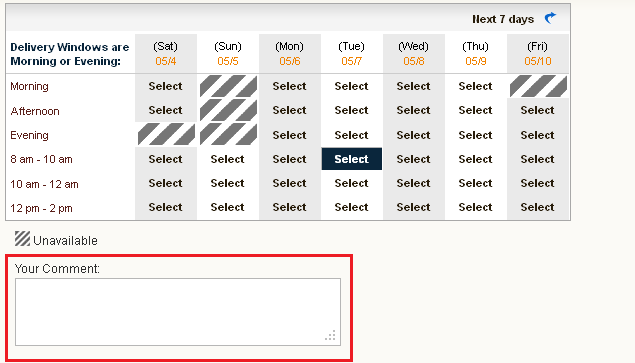Click the blue Next 7 days arrow icon
Screen dimensions: 635x363
(x=550, y=18)
